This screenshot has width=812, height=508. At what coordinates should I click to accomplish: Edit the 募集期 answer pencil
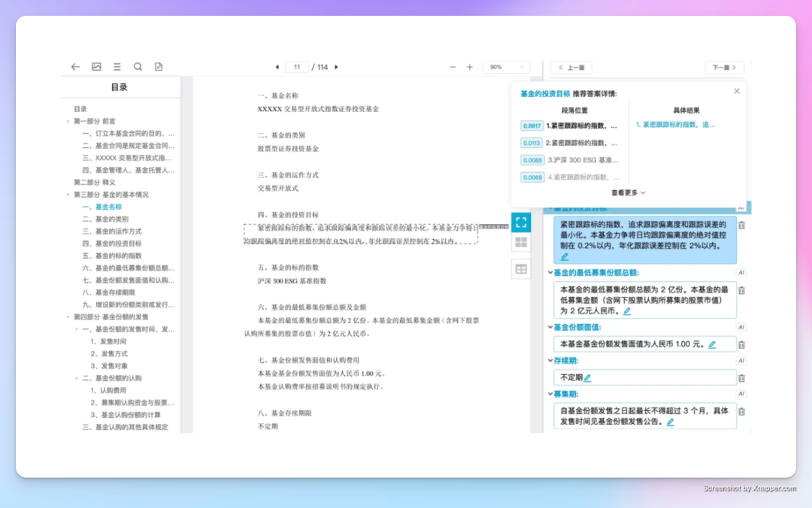[671, 422]
